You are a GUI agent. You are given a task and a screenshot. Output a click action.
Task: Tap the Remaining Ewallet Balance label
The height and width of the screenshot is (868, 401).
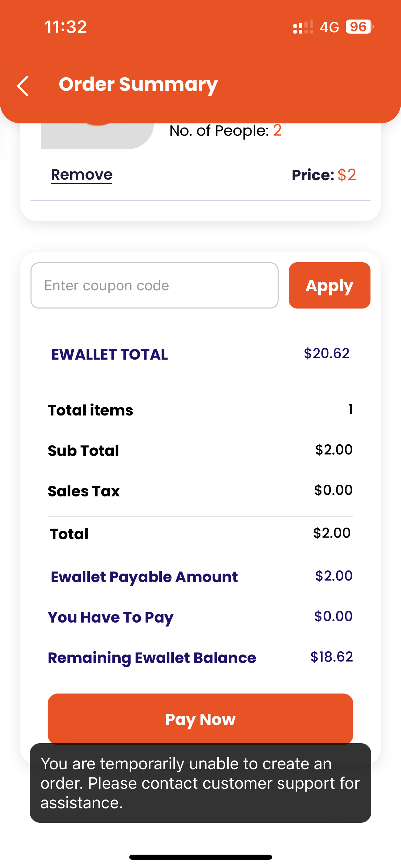(x=152, y=658)
